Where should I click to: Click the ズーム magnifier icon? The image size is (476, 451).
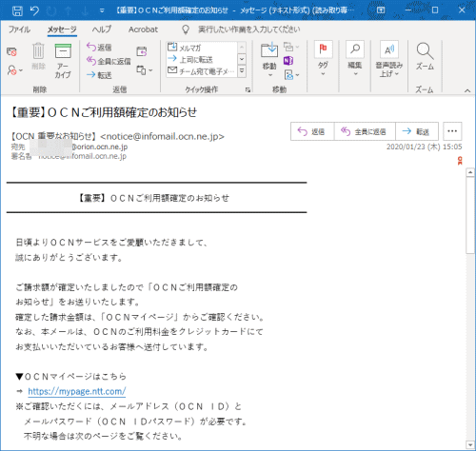coord(425,51)
